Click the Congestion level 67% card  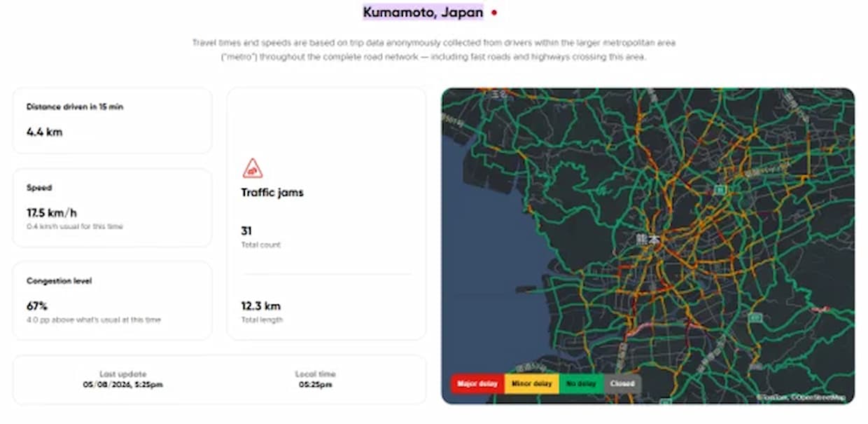112,301
